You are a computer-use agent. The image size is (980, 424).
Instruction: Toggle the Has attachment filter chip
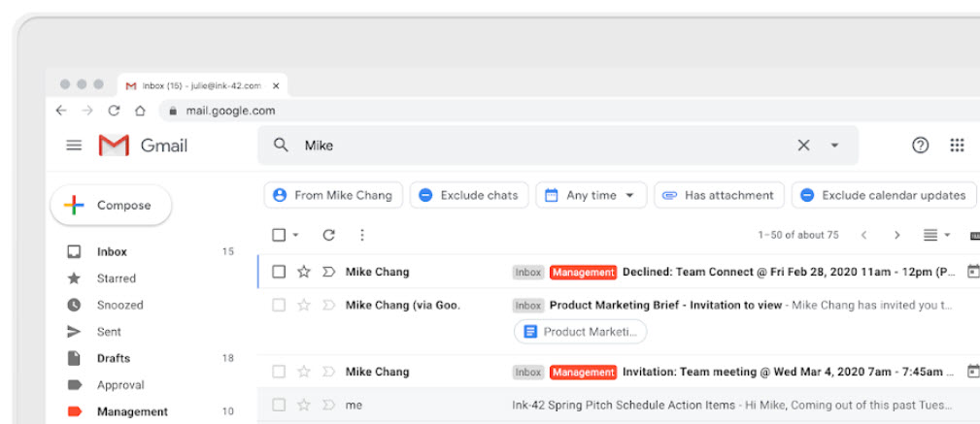[719, 195]
